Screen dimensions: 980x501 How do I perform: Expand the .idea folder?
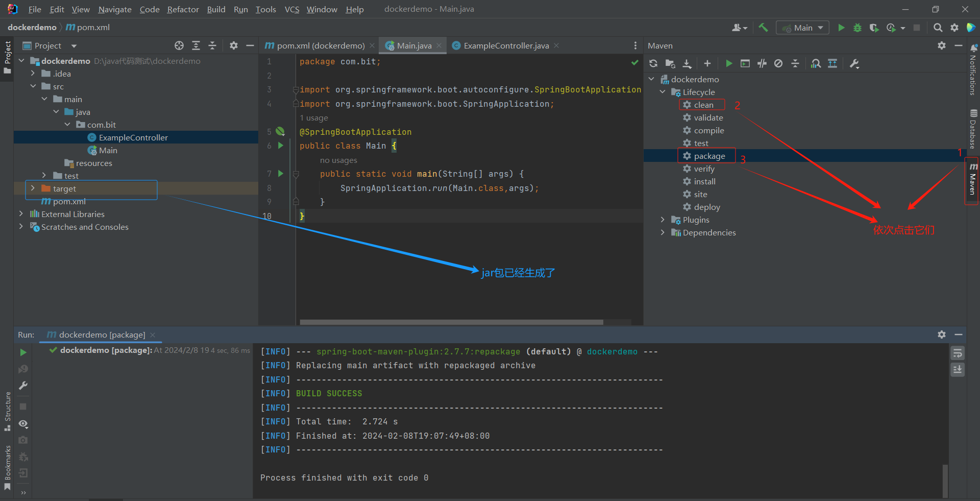(x=33, y=73)
